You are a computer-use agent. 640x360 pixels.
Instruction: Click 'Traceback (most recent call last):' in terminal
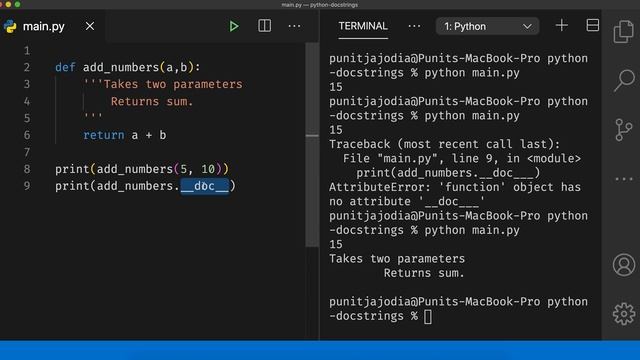point(444,144)
